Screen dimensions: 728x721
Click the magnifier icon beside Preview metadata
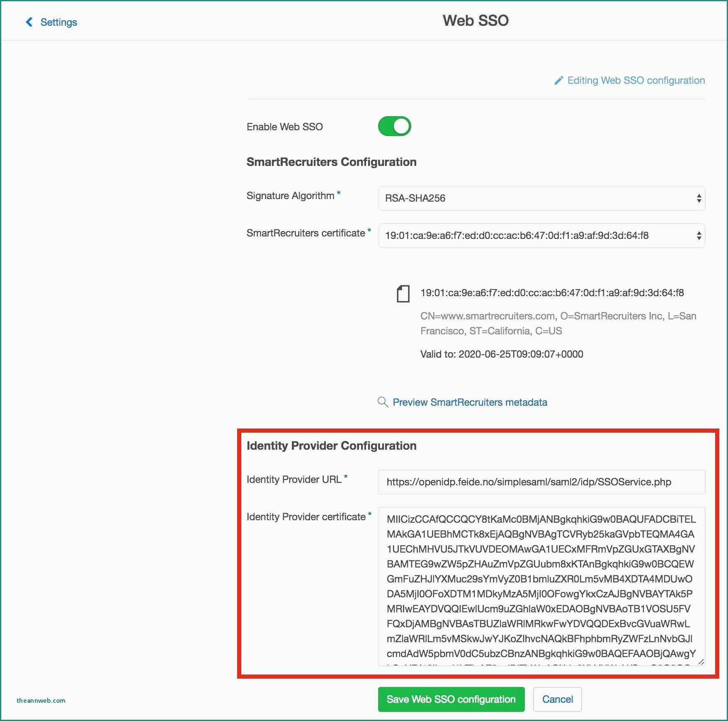(383, 402)
